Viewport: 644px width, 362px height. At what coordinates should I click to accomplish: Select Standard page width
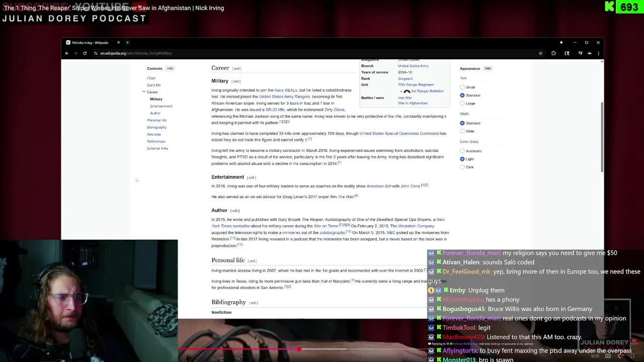(462, 123)
